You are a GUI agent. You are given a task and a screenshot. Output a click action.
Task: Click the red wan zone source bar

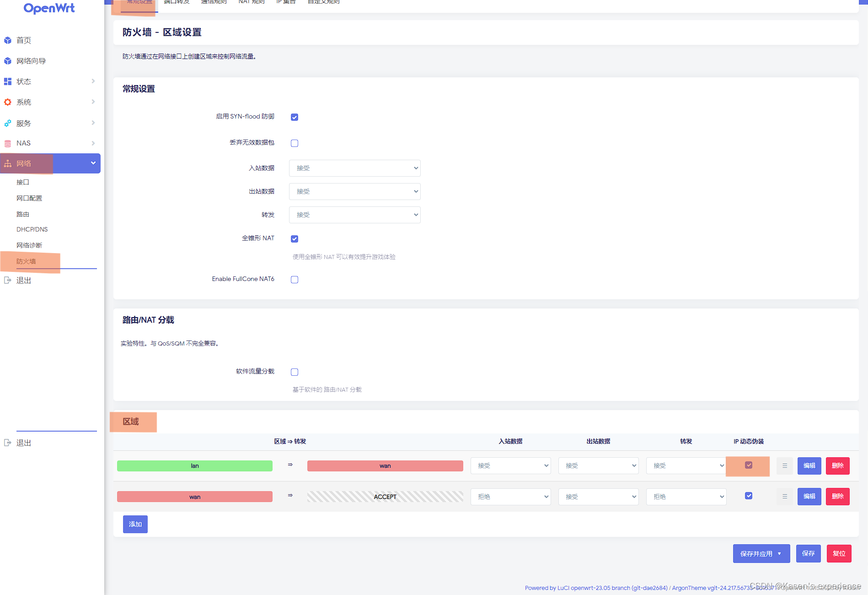pyautogui.click(x=195, y=497)
